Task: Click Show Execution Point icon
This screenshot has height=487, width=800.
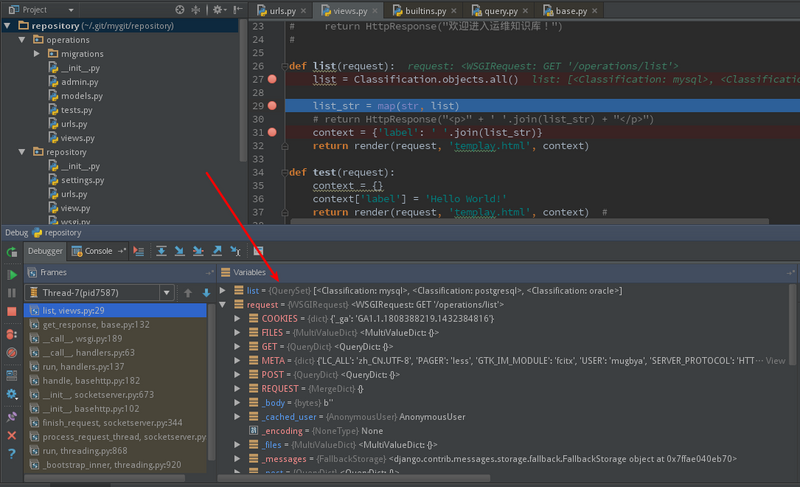Action: click(x=138, y=251)
